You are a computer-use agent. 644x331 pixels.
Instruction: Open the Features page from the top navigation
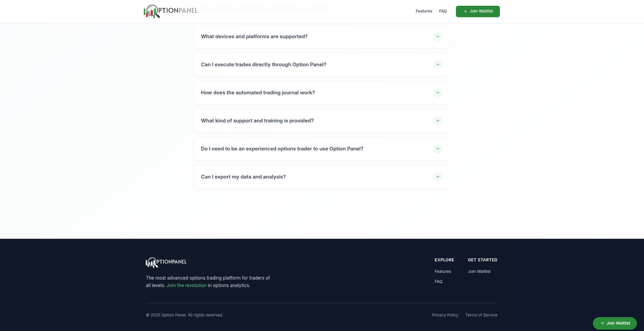point(423,11)
